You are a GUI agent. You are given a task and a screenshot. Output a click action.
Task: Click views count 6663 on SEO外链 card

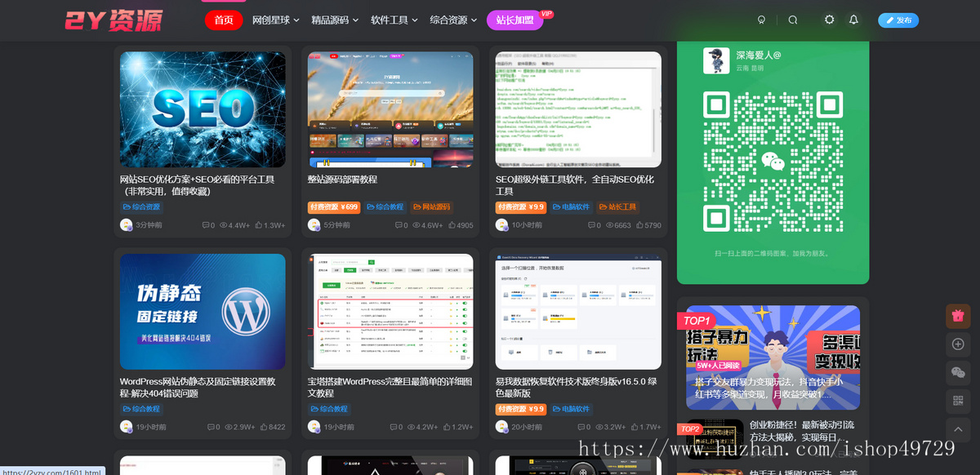point(617,225)
